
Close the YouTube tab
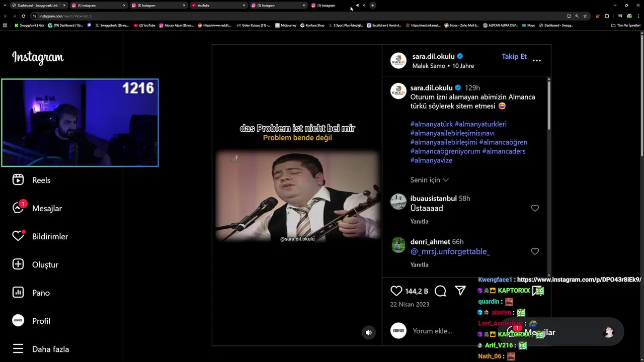tap(244, 6)
